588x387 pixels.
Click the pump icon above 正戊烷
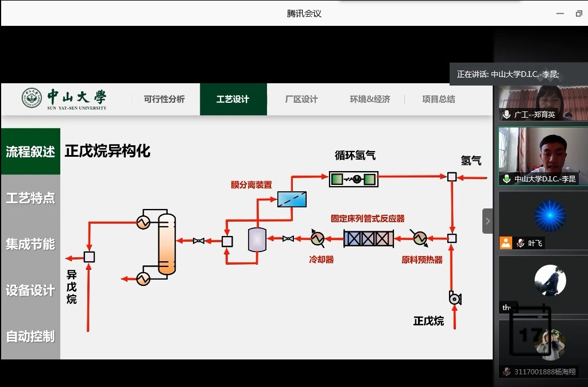455,298
